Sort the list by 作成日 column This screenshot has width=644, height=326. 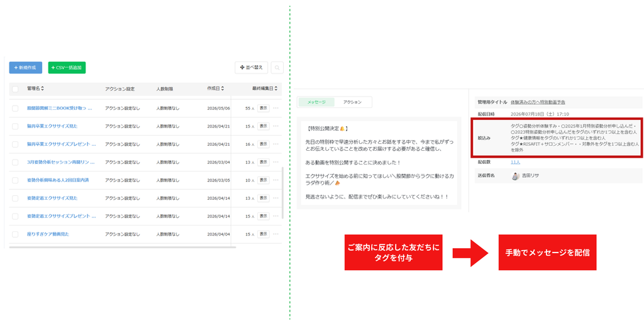(216, 89)
